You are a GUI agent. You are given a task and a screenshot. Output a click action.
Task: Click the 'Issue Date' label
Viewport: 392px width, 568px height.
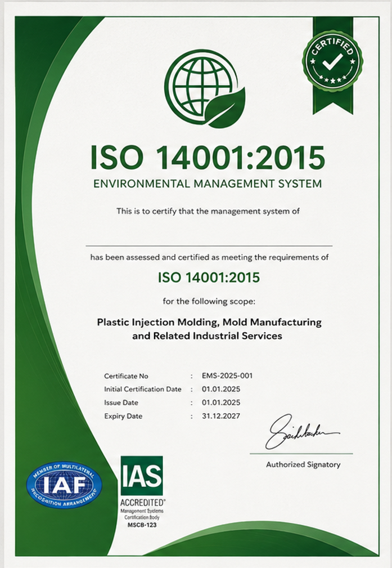121,402
